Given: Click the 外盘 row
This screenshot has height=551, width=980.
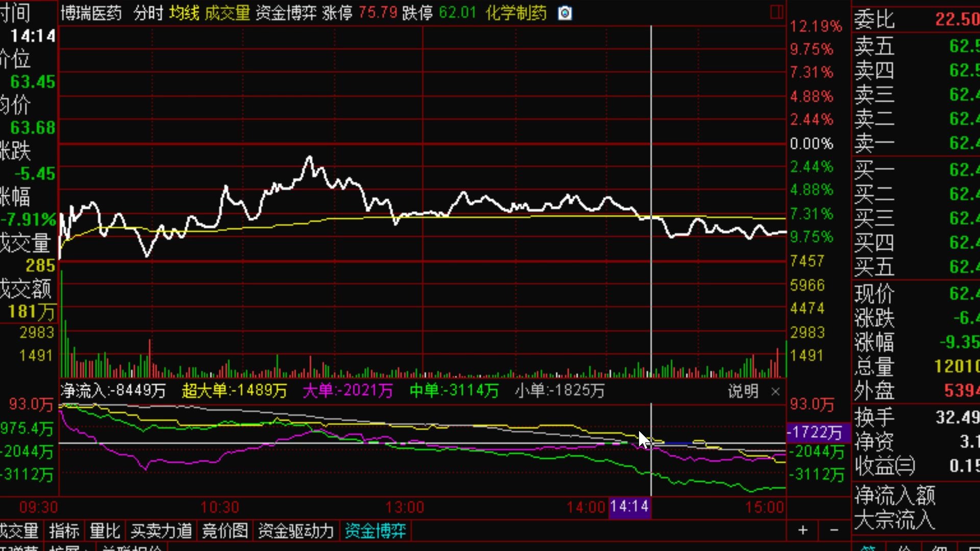Looking at the screenshot, I should pyautogui.click(x=916, y=391).
